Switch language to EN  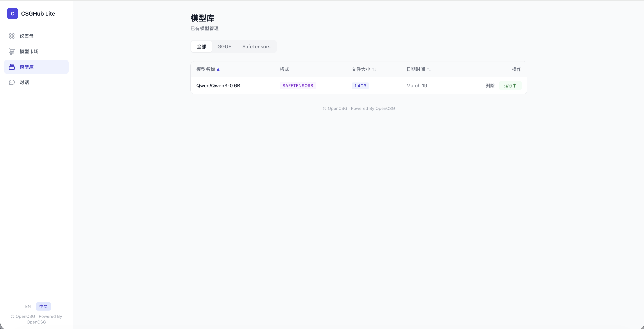(28, 306)
